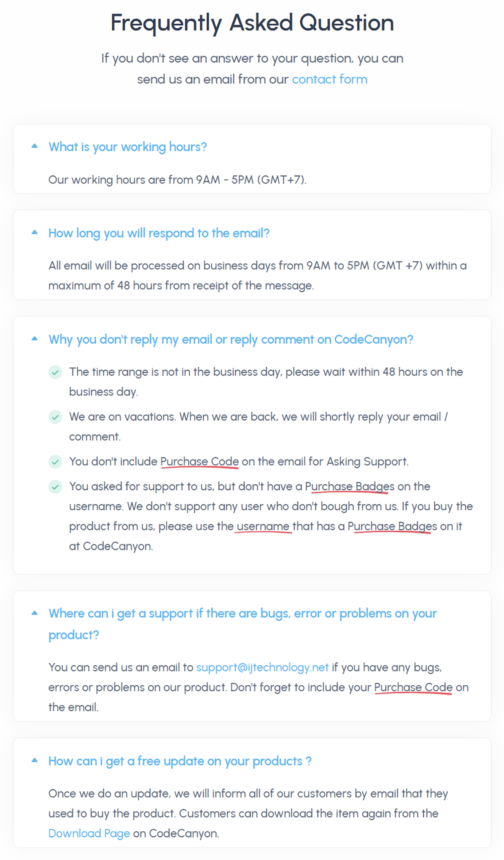Toggle 'Why you don't reply my email' heading
Image resolution: width=504 pixels, height=860 pixels.
click(231, 339)
